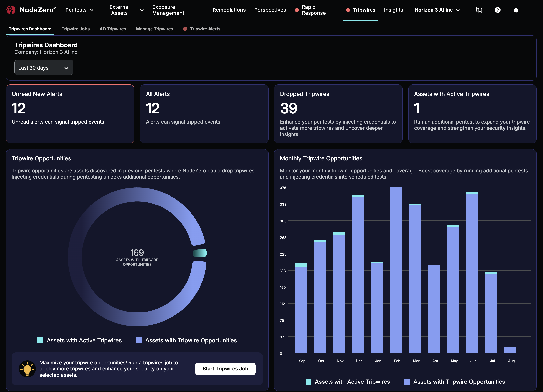Switch to Tripwires Dashboard tab
Image resolution: width=543 pixels, height=392 pixels.
click(x=30, y=29)
